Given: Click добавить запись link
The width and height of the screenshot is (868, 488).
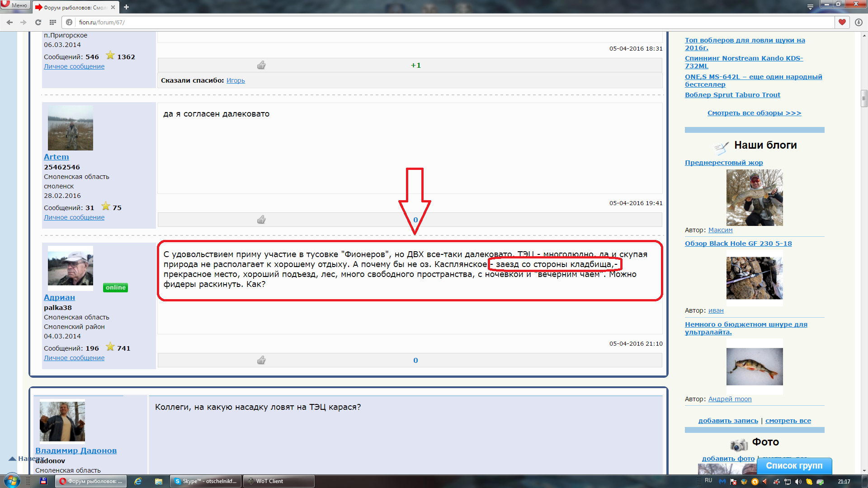Looking at the screenshot, I should pyautogui.click(x=728, y=421).
